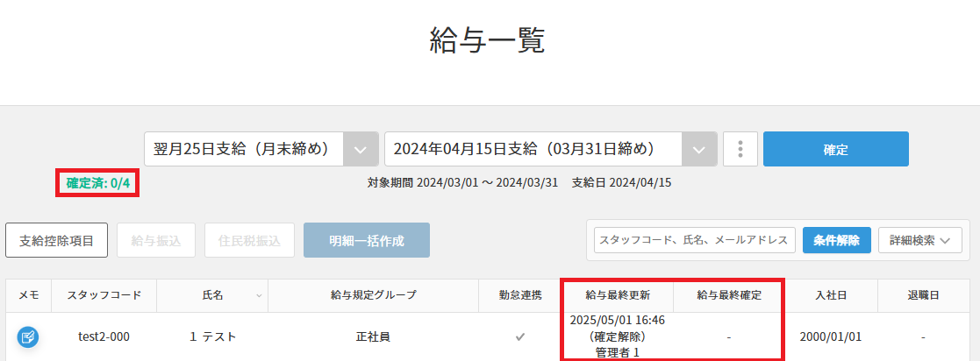Click the 住民税振込 button
This screenshot has width=980, height=361.
tap(249, 240)
